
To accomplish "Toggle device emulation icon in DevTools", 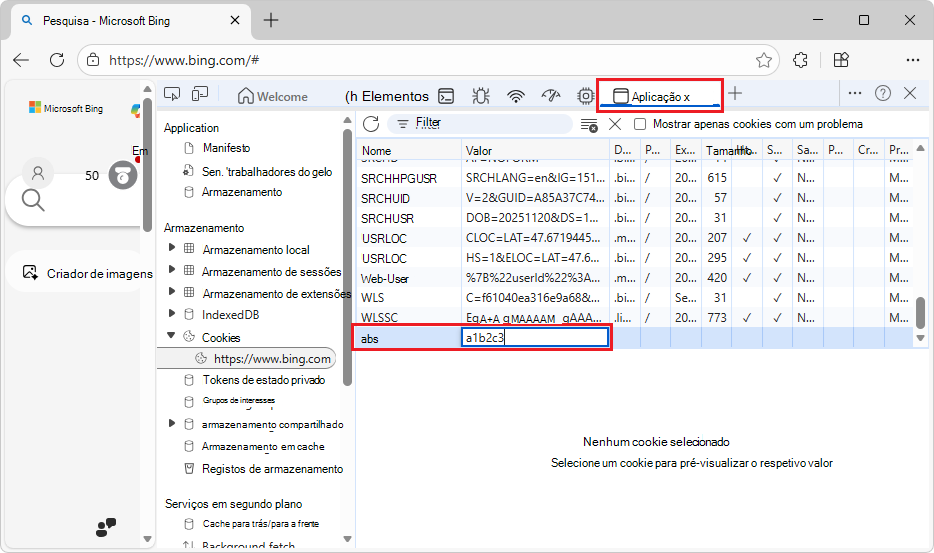I will (x=200, y=94).
